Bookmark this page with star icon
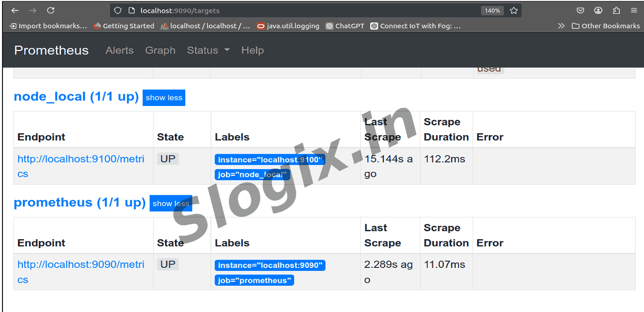Image resolution: width=644 pixels, height=312 pixels. click(x=514, y=10)
